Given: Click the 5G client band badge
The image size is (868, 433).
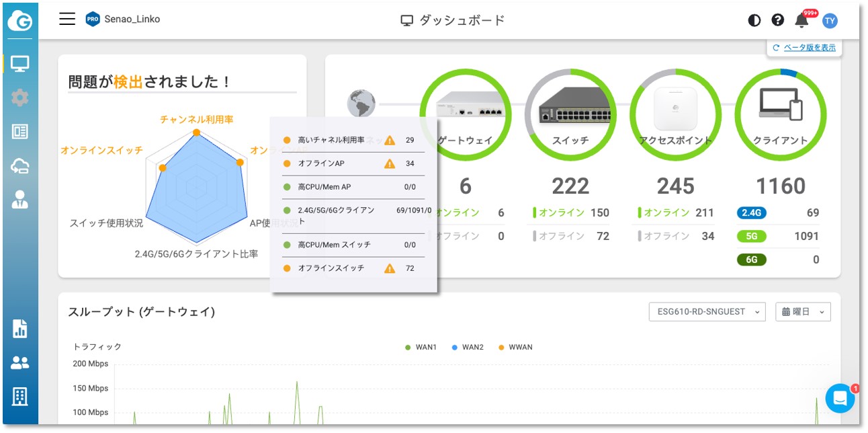Looking at the screenshot, I should pyautogui.click(x=751, y=236).
